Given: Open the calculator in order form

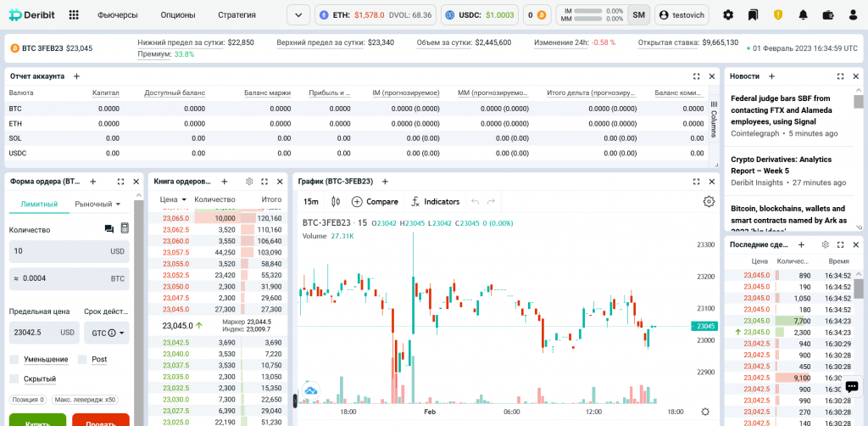Looking at the screenshot, I should 125,228.
